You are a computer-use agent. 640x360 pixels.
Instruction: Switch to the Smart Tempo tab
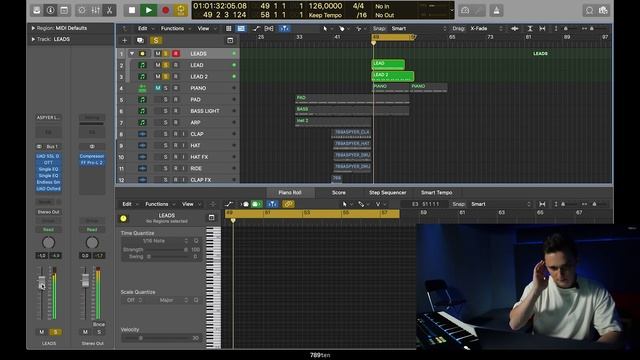tap(436, 193)
